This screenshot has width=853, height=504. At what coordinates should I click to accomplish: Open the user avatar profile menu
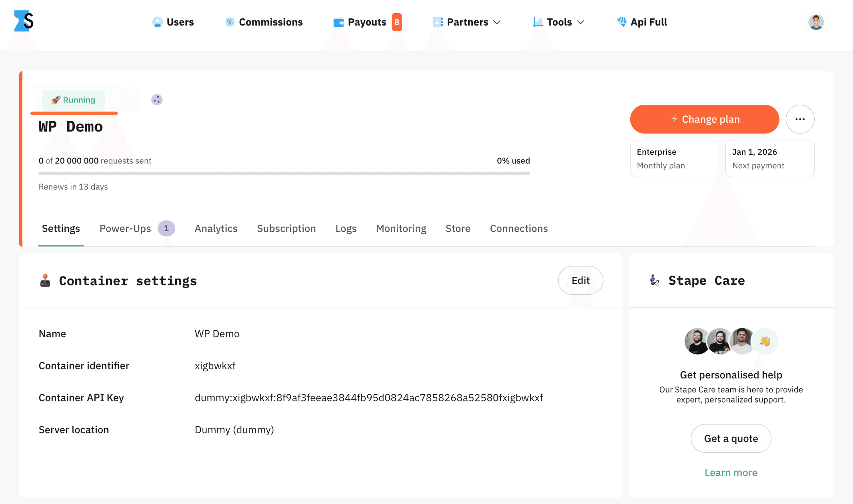[x=816, y=22]
